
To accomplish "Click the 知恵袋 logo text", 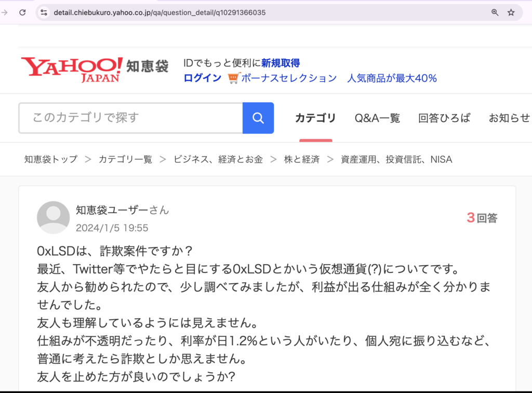I will 147,66.
